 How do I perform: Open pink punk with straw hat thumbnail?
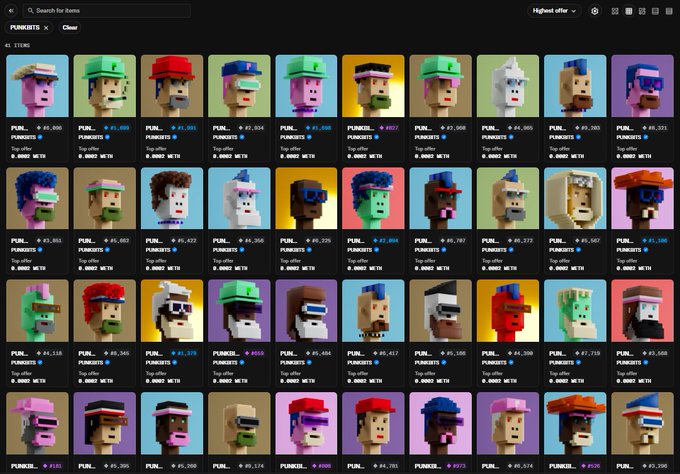(x=37, y=86)
